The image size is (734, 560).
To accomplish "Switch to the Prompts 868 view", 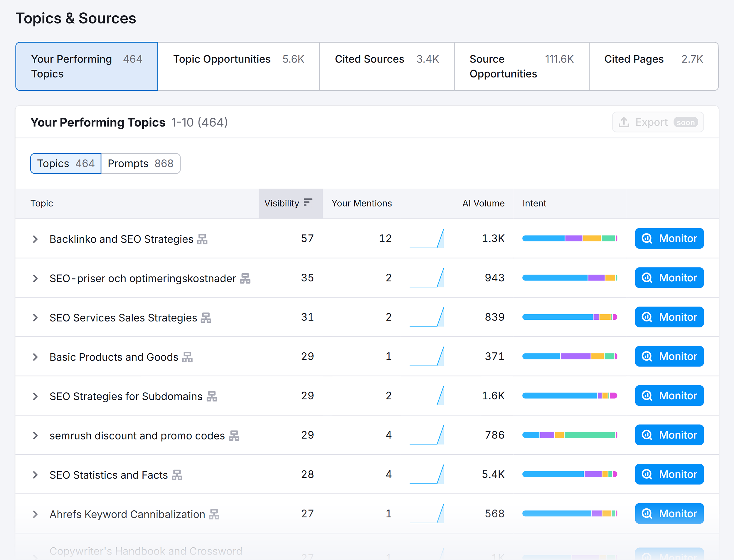I will (x=141, y=163).
